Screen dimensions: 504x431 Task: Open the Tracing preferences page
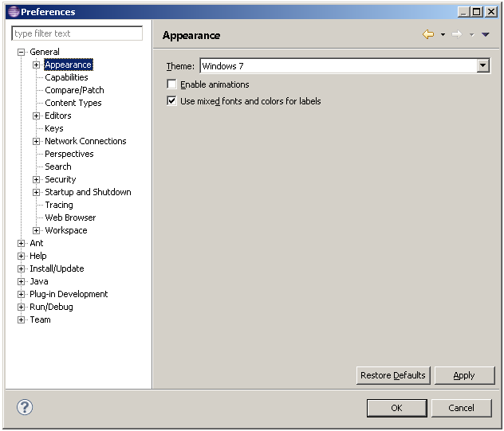[59, 205]
